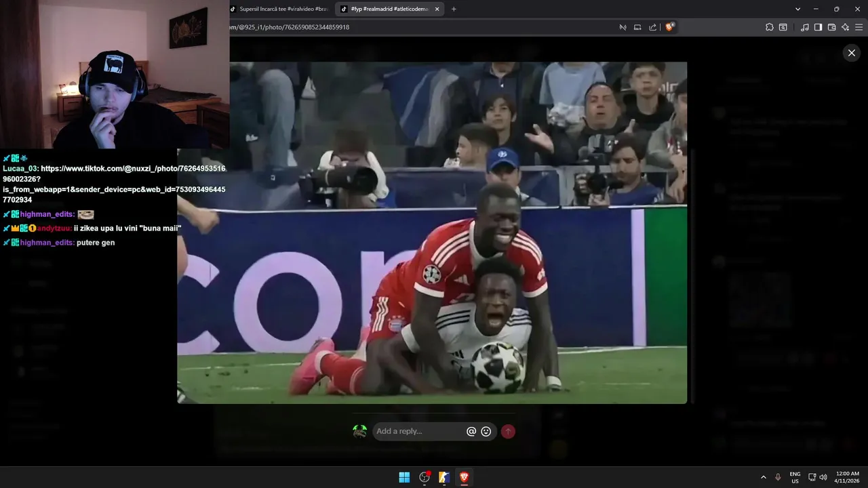
Task: Open the media control music note icon
Action: 805,27
